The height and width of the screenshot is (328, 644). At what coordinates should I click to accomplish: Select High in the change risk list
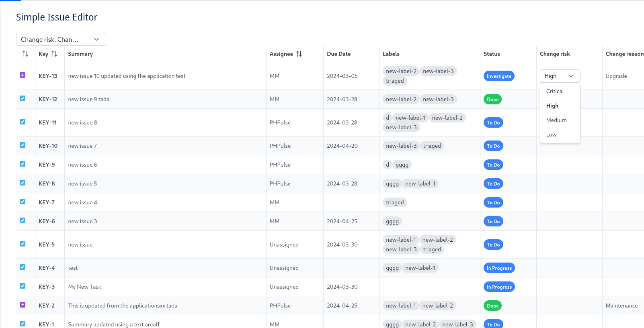tap(560, 106)
